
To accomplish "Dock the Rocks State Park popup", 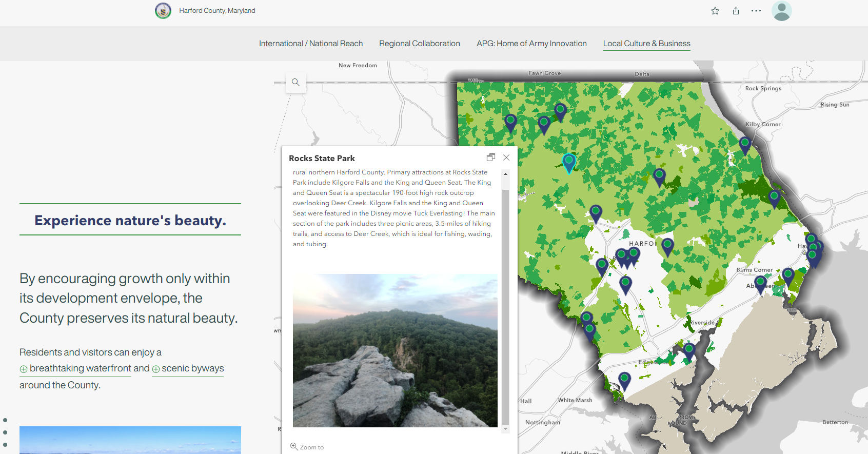I will pyautogui.click(x=491, y=157).
